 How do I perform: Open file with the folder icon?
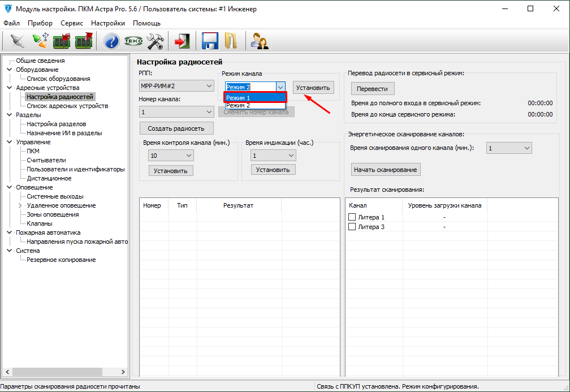pos(231,41)
